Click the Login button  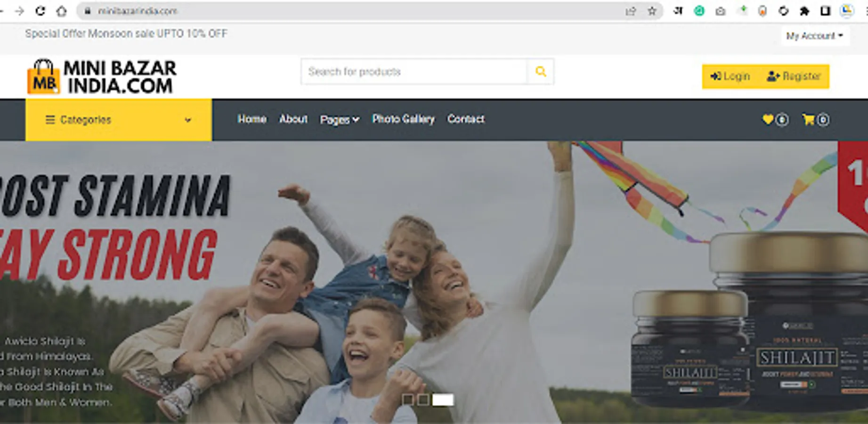click(730, 76)
